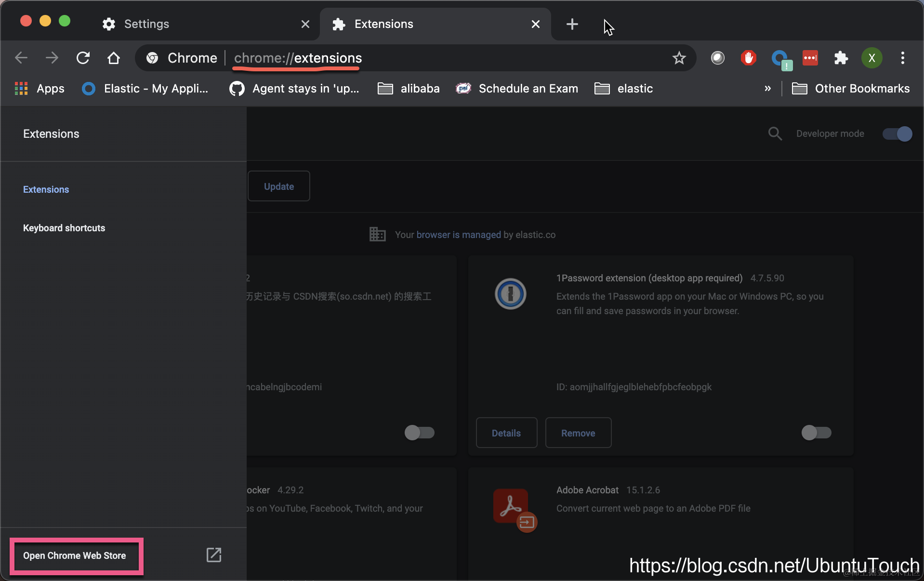Close the Extensions tab
The image size is (924, 581).
pyautogui.click(x=536, y=24)
